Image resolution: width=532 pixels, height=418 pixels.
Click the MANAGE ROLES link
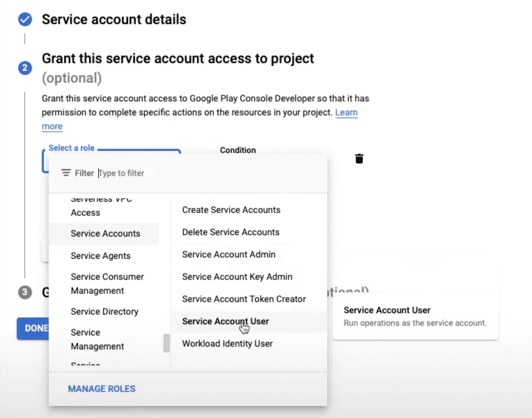click(101, 389)
